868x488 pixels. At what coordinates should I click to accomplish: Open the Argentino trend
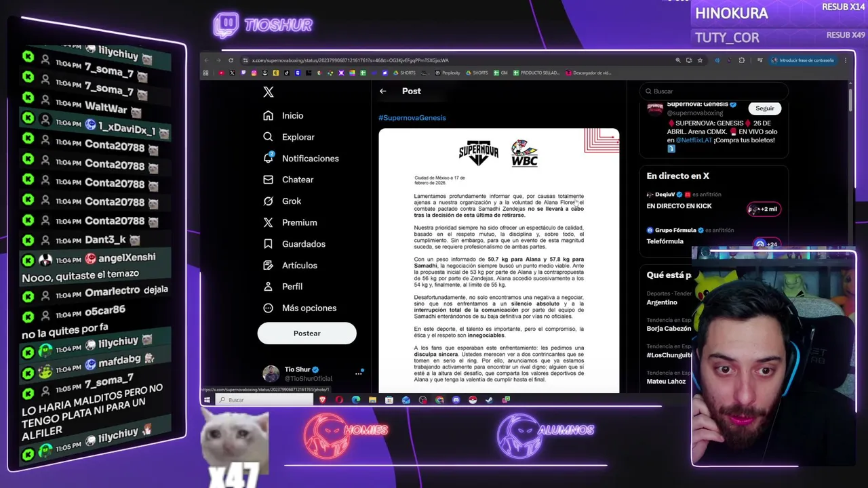[x=662, y=302]
